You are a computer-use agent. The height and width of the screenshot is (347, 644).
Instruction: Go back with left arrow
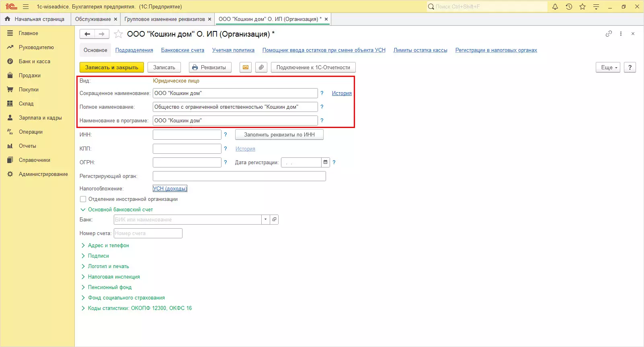87,34
